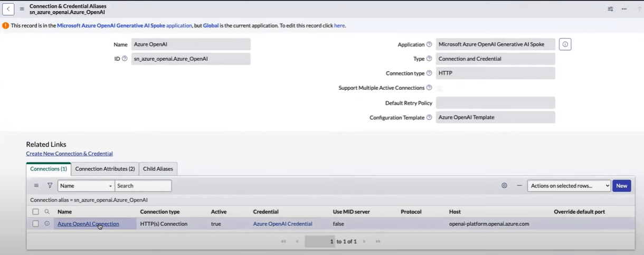Click help icon for Support Multiple Active Connections
Image resolution: width=644 pixels, height=255 pixels.
429,88
